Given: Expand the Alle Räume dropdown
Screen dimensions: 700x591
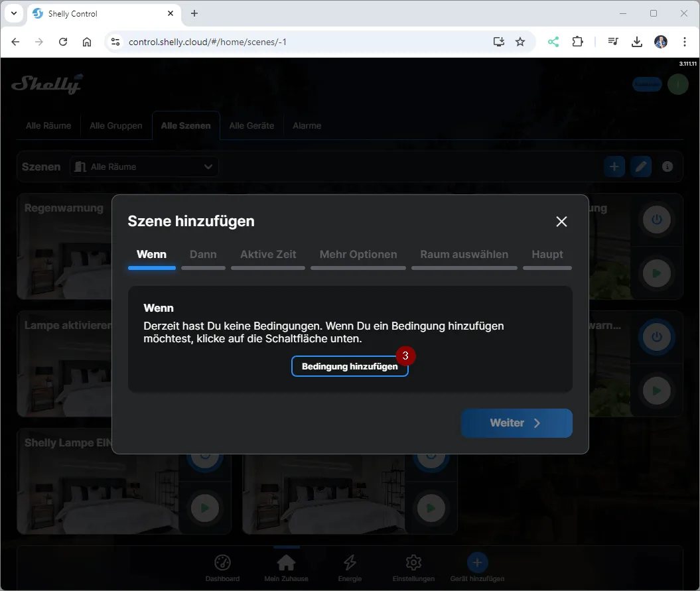Looking at the screenshot, I should pos(145,166).
